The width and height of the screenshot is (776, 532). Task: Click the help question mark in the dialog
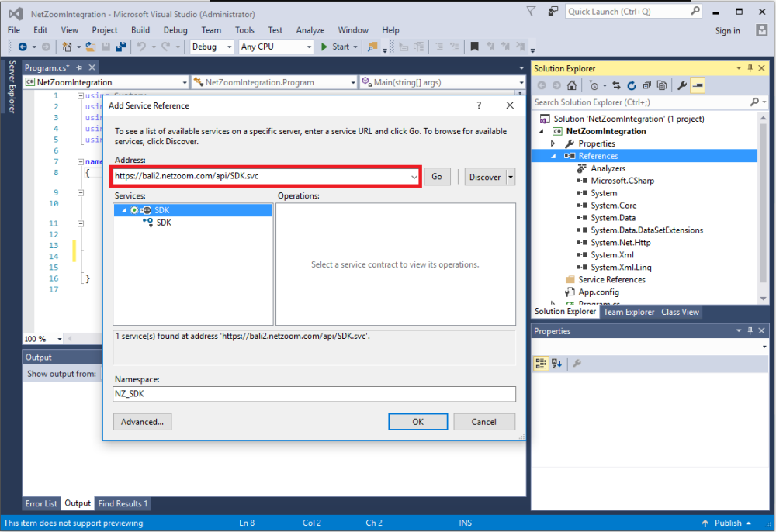coord(479,105)
